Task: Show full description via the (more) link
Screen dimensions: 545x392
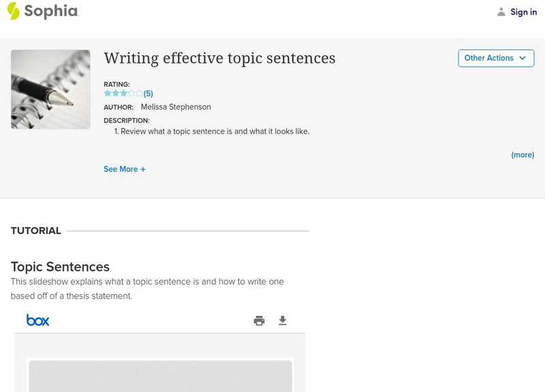Action: (523, 155)
